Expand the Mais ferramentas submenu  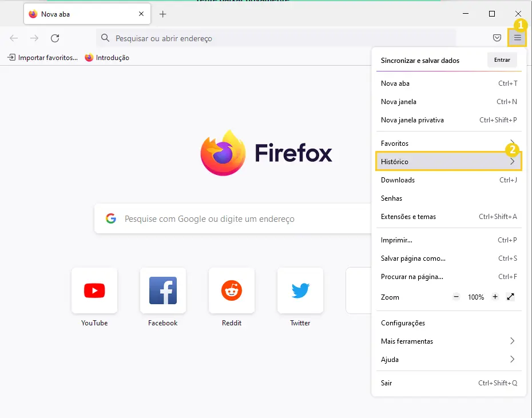click(x=449, y=341)
